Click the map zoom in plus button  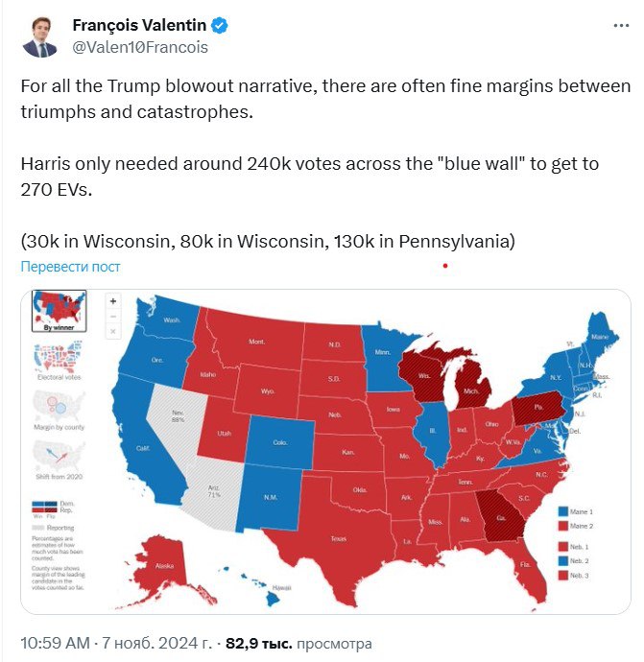pyautogui.click(x=113, y=301)
